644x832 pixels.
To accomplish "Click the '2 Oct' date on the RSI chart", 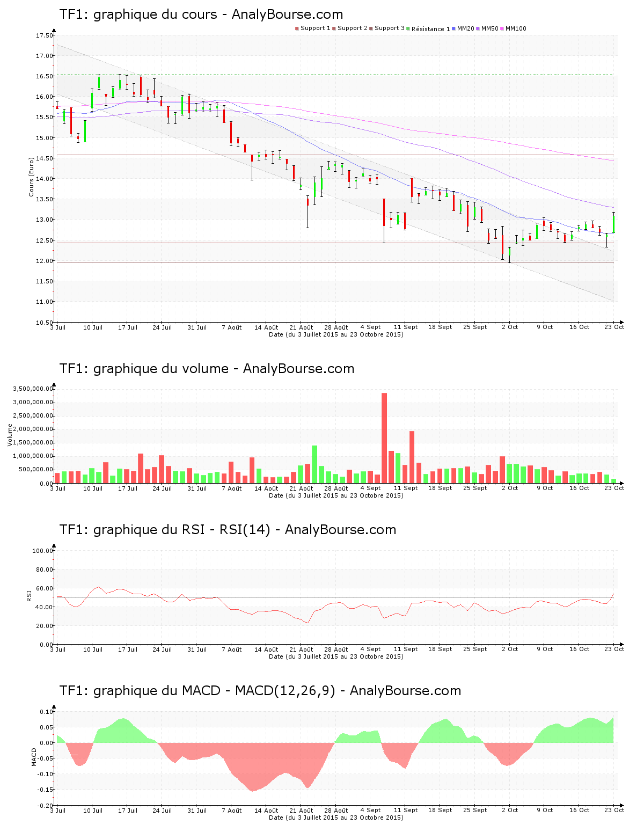I will point(510,649).
